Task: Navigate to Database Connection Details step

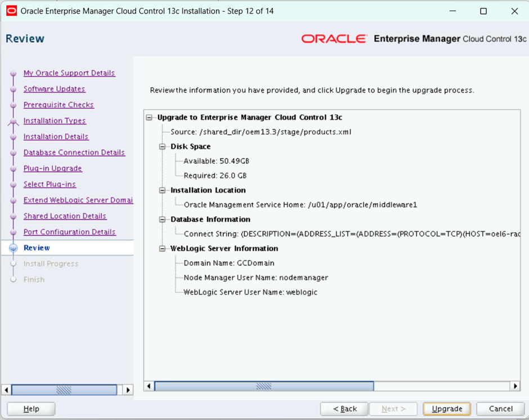Action: click(74, 153)
